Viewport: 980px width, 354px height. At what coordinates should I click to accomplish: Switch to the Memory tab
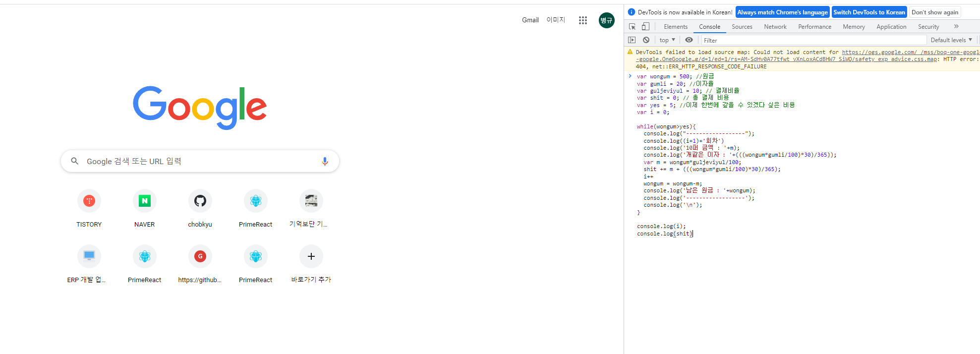[x=854, y=27]
